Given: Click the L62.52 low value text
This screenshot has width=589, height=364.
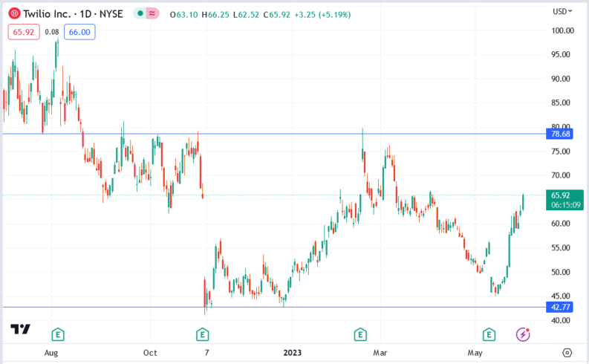Looking at the screenshot, I should pyautogui.click(x=246, y=15).
